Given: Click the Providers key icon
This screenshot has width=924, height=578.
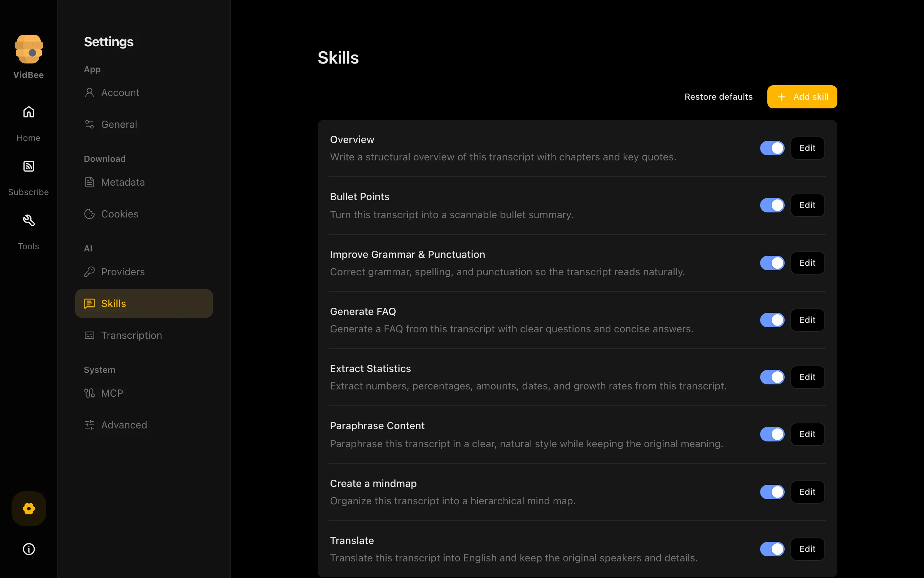Looking at the screenshot, I should (90, 272).
